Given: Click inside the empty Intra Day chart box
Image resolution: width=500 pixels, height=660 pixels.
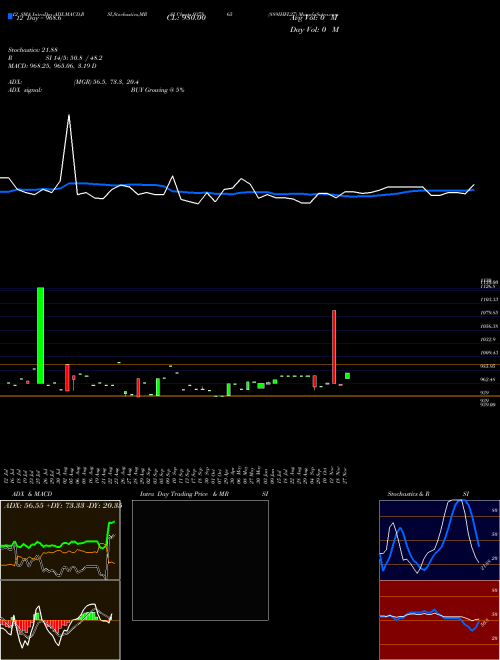Looking at the screenshot, I should 200,560.
